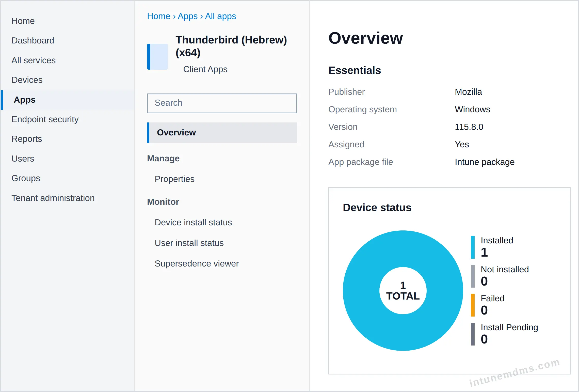This screenshot has width=579, height=392.
Task: Click the Intune package value
Action: [485, 162]
